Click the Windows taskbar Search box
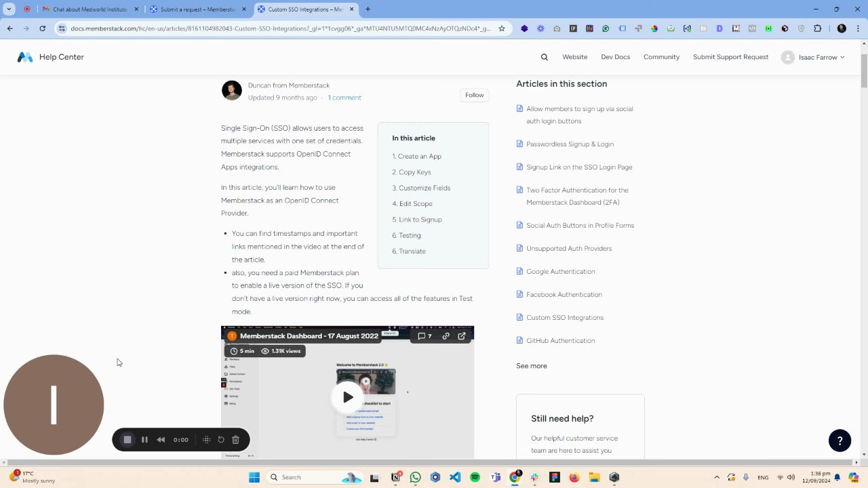This screenshot has height=488, width=868. 314,477
